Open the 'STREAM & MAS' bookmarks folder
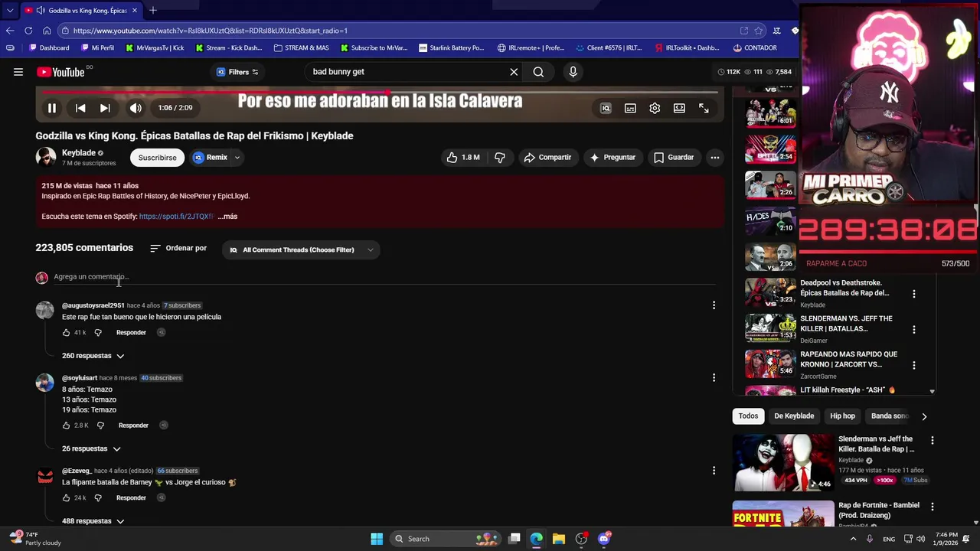The image size is (980, 551). pyautogui.click(x=301, y=47)
